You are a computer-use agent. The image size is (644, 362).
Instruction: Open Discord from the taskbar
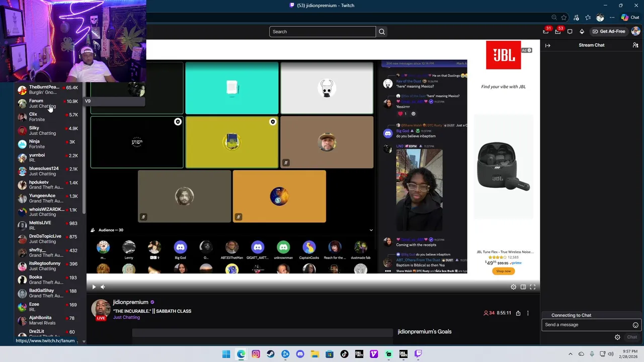coord(300,354)
